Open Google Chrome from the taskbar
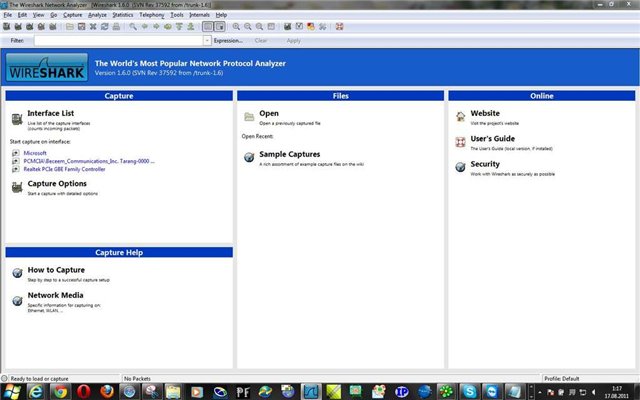Viewport: 640px width, 400px height. pyautogui.click(x=60, y=392)
